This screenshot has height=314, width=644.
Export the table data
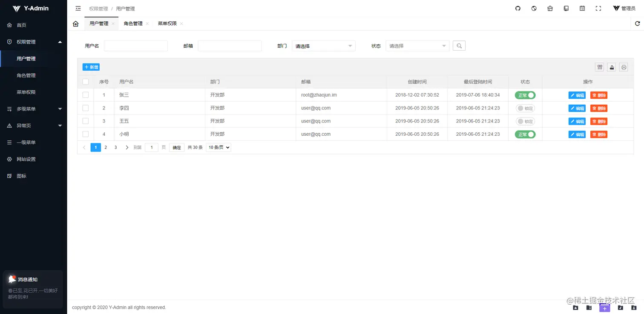pyautogui.click(x=612, y=67)
